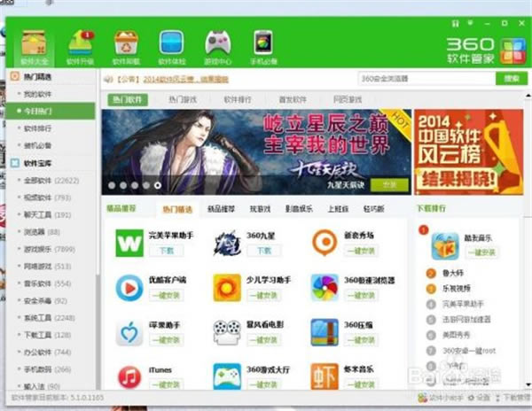Select the 上班族 recommendation tab
532x411 pixels.
coord(338,209)
